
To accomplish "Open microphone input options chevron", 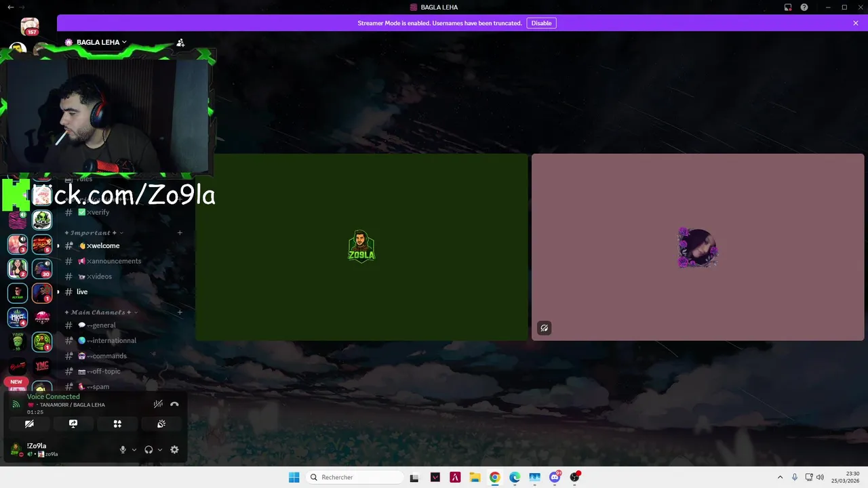I will [x=134, y=449].
